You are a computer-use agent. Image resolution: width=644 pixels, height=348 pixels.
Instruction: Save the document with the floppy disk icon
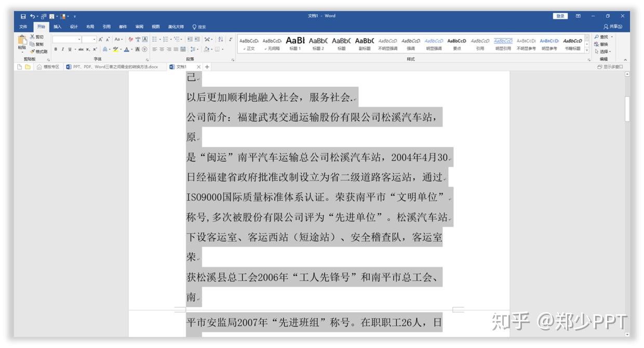pyautogui.click(x=23, y=16)
